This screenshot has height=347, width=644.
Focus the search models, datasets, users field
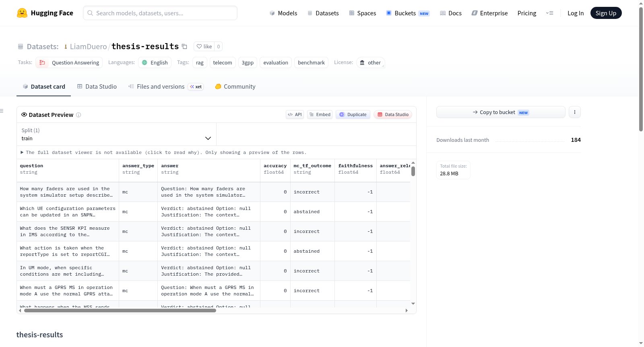160,13
